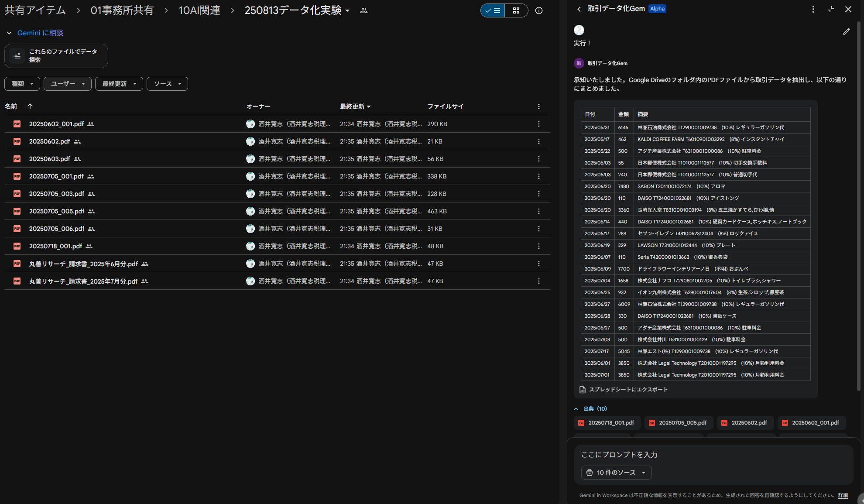Open more actions for 20250705_001.pdf
This screenshot has height=504, width=864.
(x=539, y=176)
